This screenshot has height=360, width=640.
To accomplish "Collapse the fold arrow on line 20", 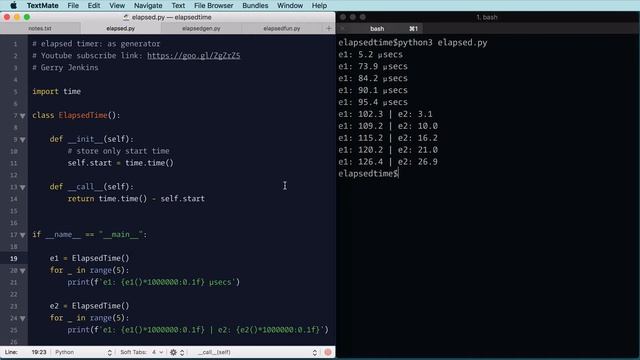I will pyautogui.click(x=23, y=271).
